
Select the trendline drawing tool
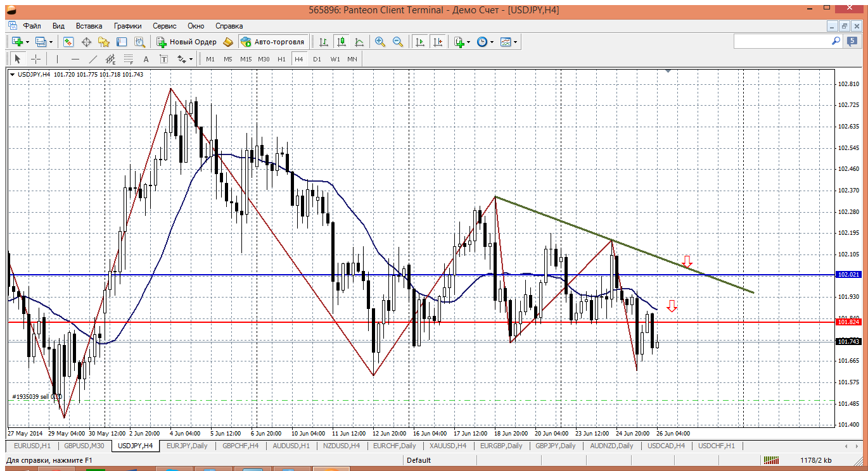click(93, 59)
